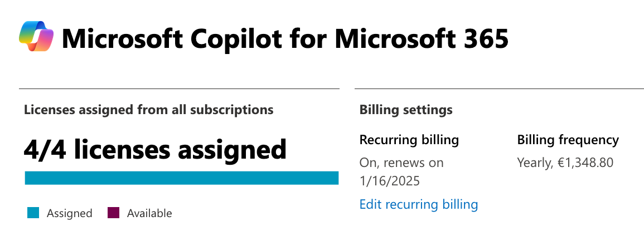Click the Recurring billing label
644x231 pixels.
[409, 140]
